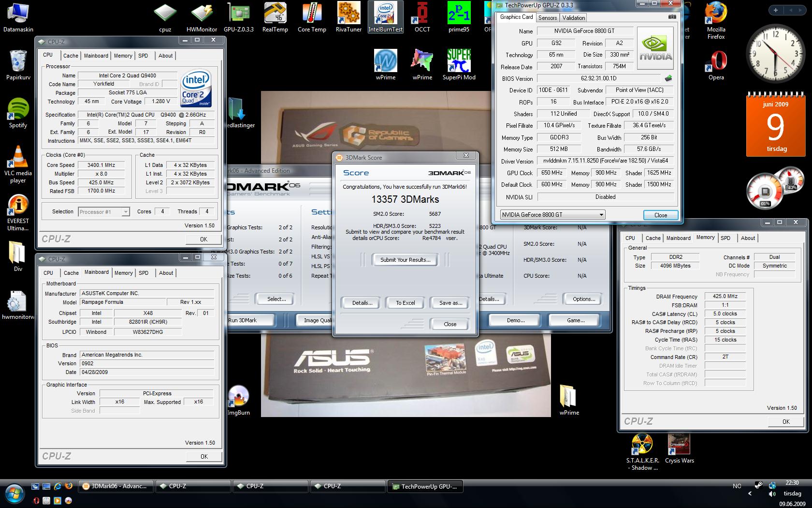The height and width of the screenshot is (508, 812).
Task: Launch HWMonitor from the desktop
Action: click(202, 17)
